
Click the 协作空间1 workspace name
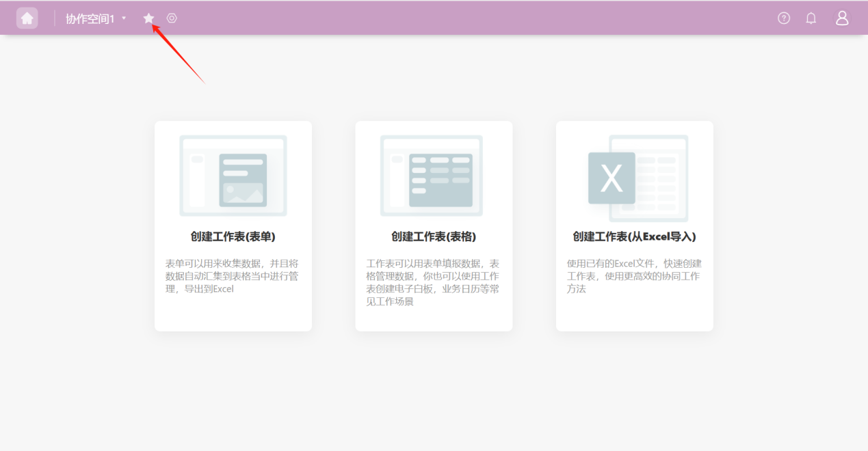pyautogui.click(x=90, y=19)
